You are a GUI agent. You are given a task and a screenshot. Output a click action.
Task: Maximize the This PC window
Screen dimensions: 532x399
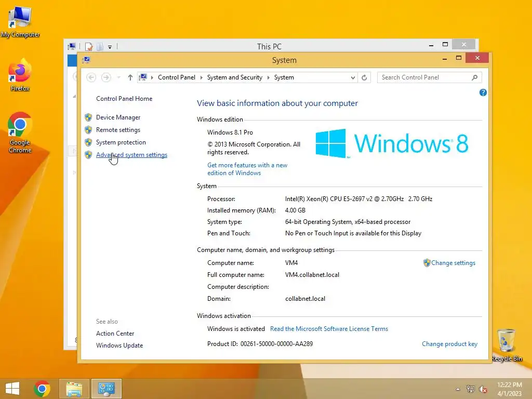tap(445, 45)
